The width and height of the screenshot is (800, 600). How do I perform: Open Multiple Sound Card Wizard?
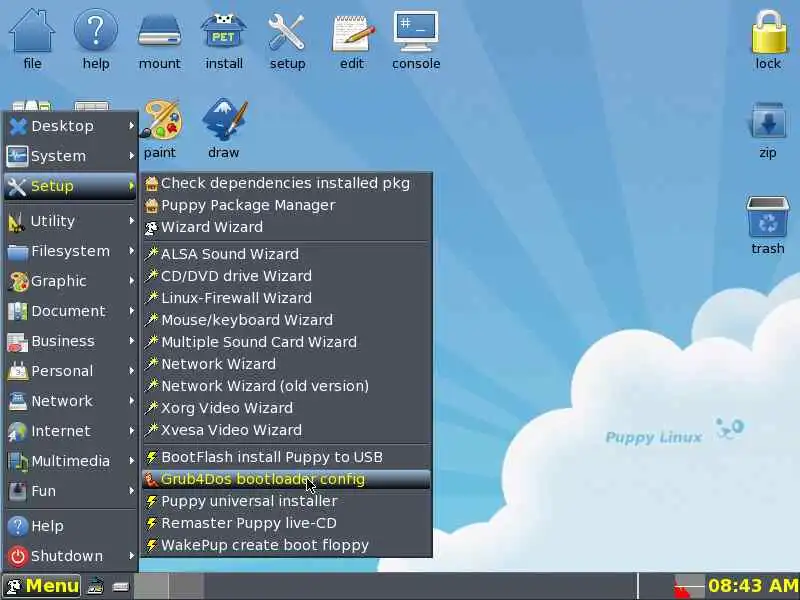[x=286, y=342]
